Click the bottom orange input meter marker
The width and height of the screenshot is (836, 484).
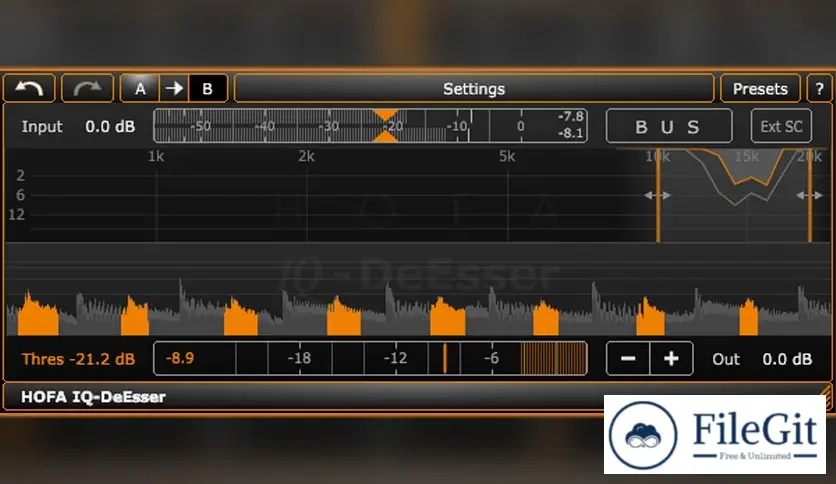pyautogui.click(x=385, y=138)
